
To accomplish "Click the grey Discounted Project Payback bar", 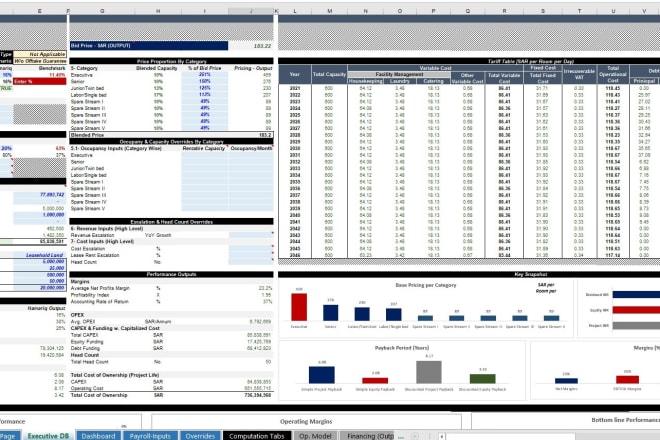I will pos(429,372).
